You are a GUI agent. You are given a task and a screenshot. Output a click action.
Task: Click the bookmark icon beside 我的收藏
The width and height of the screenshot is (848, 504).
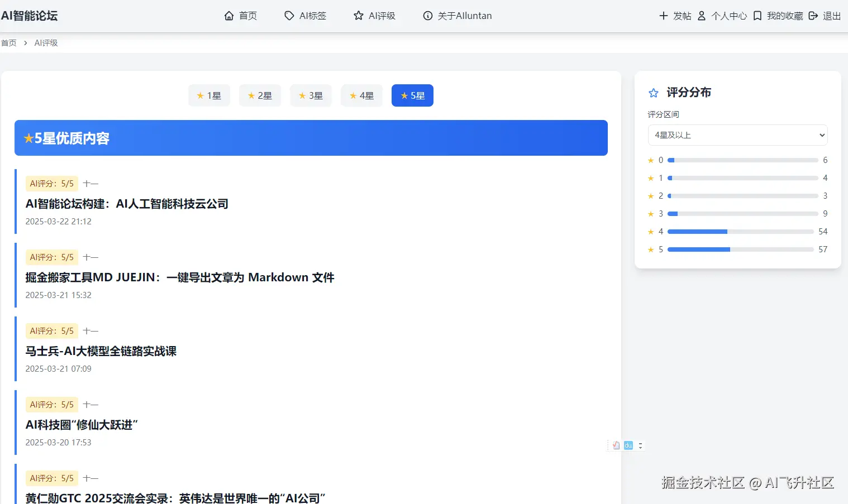pos(758,16)
